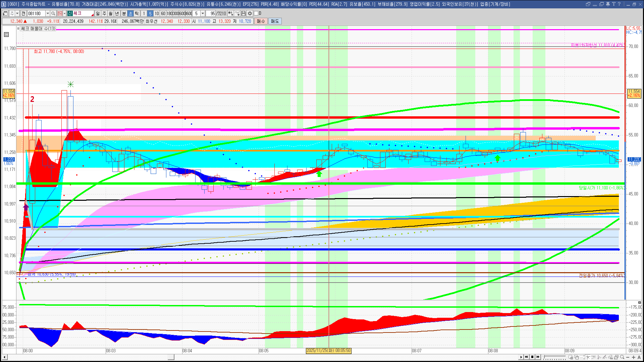Click the save chart floppy icon
Viewport: 644px width, 362px height.
[x=244, y=13]
